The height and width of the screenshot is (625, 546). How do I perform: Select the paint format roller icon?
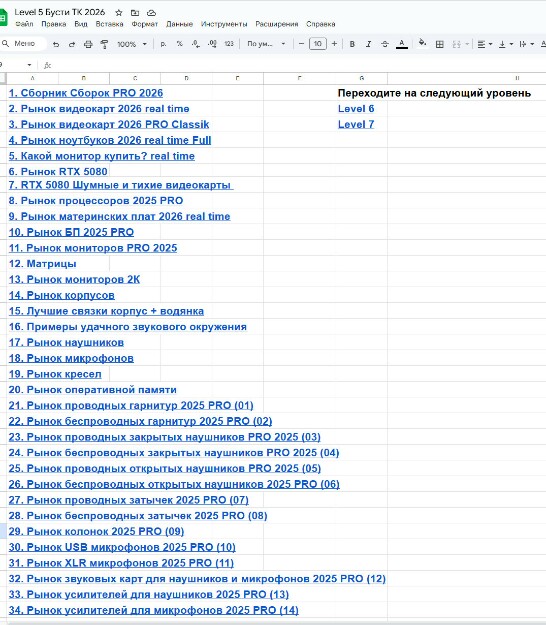[x=104, y=44]
